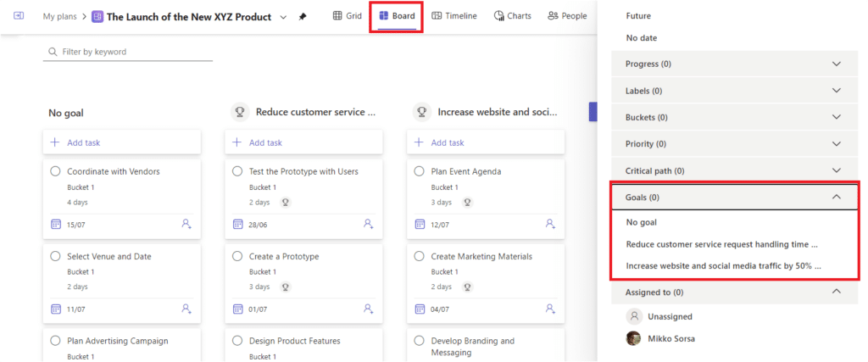Click trophy icon of Reduce customer service column
The image size is (868, 362).
pyautogui.click(x=240, y=112)
